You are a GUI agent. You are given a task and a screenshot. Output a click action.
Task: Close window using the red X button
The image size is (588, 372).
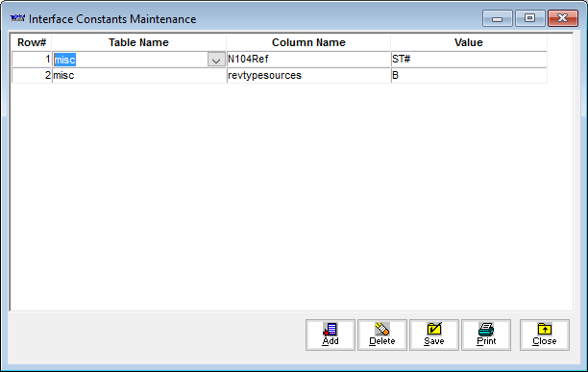[x=562, y=18]
